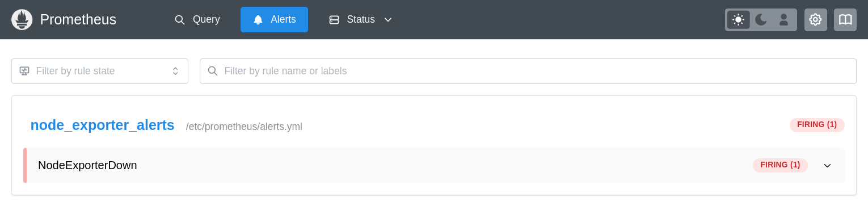Click the monitor icon in state filter
Screen dimensions: 868x223
tap(24, 71)
